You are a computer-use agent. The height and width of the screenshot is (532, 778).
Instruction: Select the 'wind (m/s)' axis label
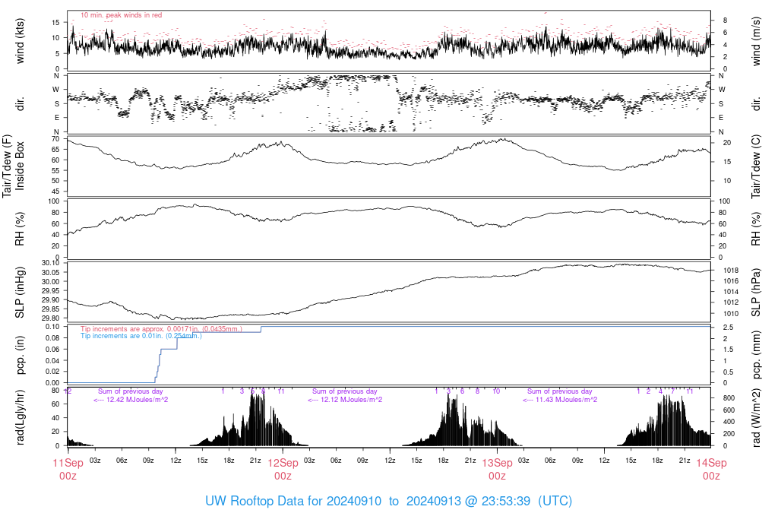pyautogui.click(x=756, y=41)
